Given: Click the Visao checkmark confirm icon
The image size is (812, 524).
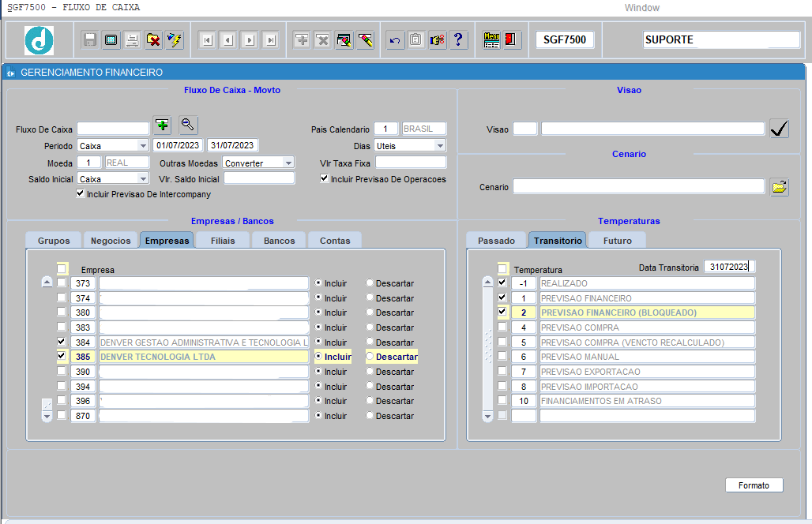Looking at the screenshot, I should (779, 129).
